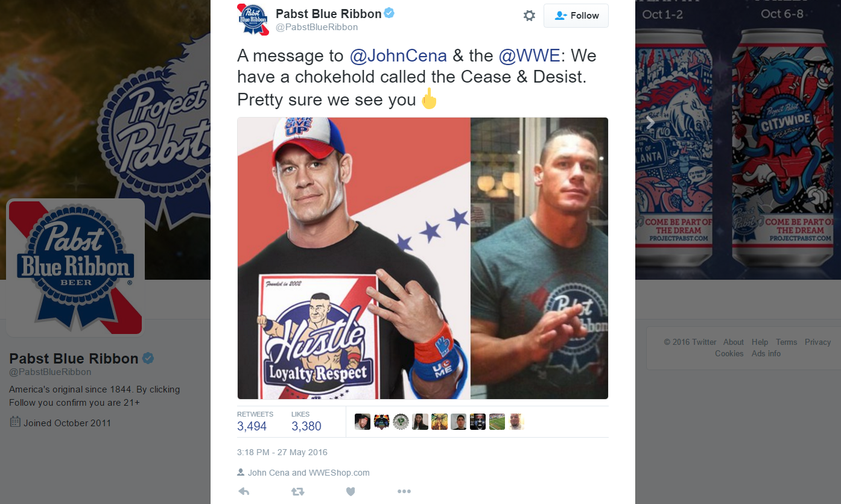The image size is (841, 504).
Task: View the 3,380 likes list
Action: (x=306, y=421)
